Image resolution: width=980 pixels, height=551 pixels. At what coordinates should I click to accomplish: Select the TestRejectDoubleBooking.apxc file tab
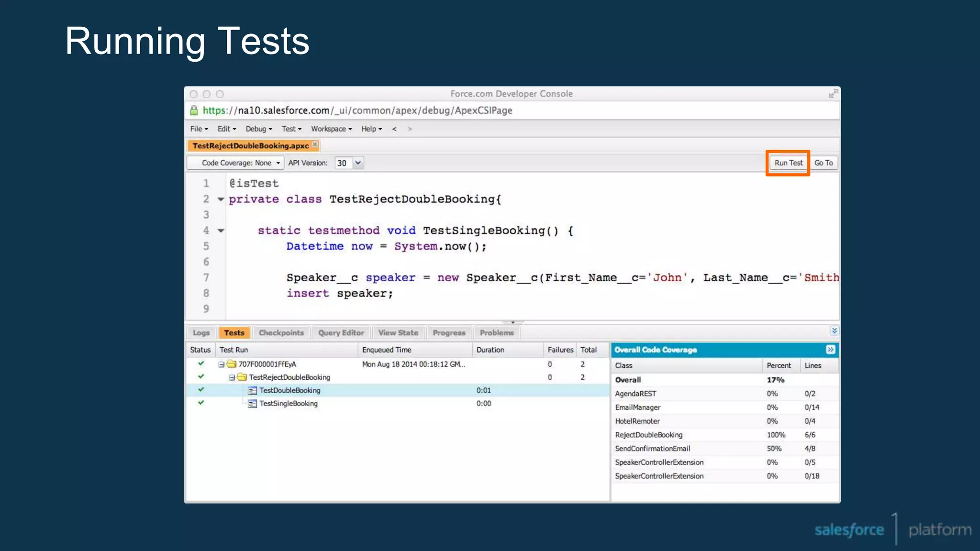(x=250, y=145)
